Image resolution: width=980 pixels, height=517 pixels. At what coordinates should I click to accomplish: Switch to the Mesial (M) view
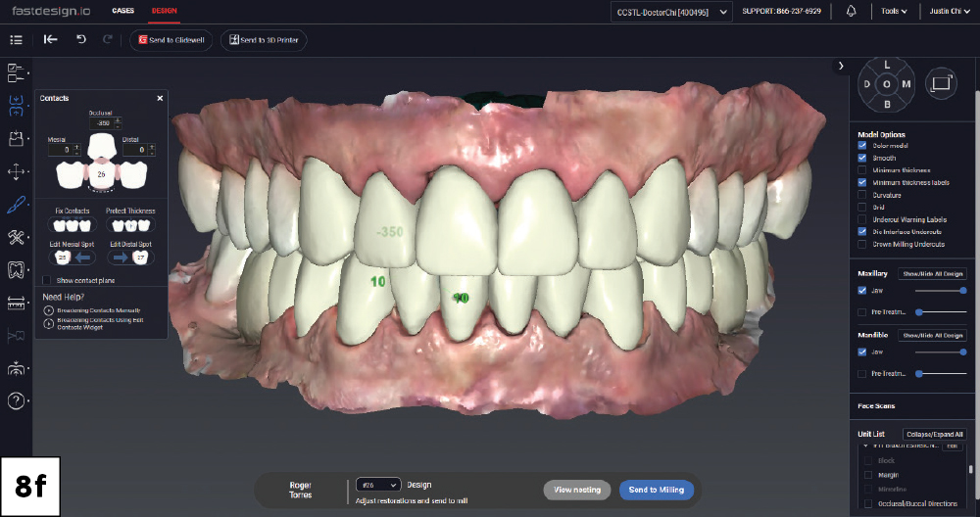point(906,84)
